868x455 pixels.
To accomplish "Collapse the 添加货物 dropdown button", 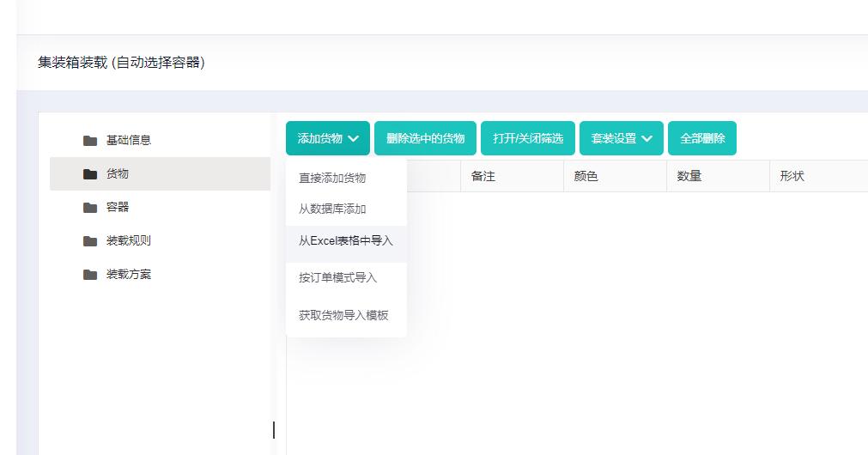I will tap(328, 138).
